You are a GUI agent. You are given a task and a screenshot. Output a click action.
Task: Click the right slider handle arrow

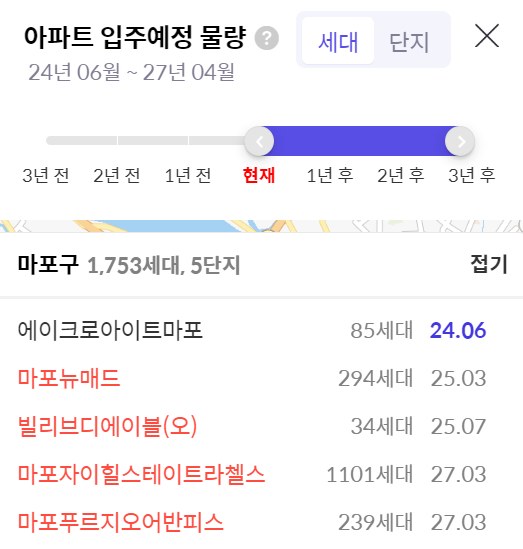coord(460,141)
